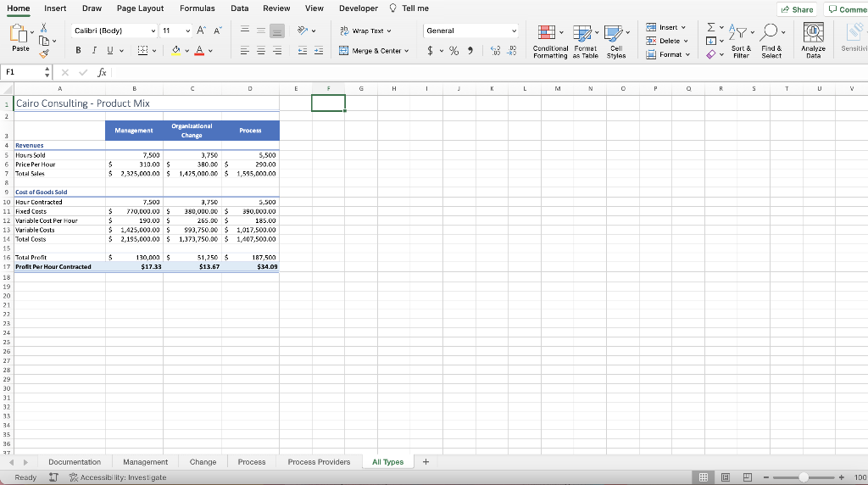
Task: Click AutoSum sigma icon
Action: (711, 27)
